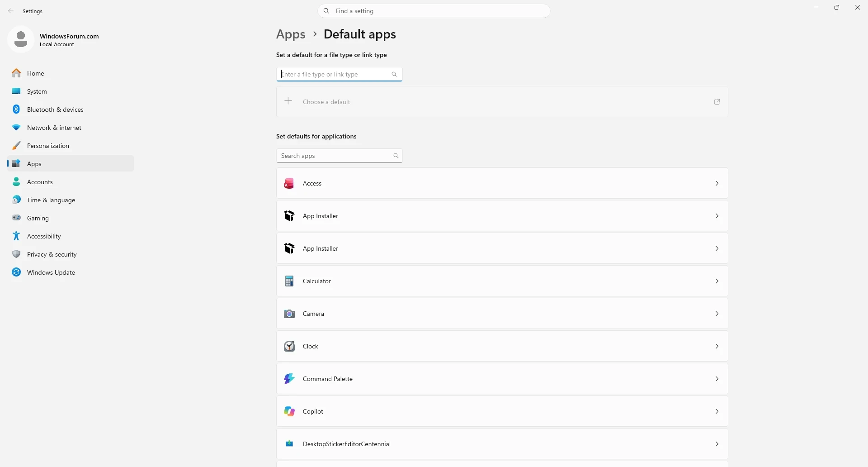Expand the DesktopStickerEditorCentennial row chevron

(717, 444)
